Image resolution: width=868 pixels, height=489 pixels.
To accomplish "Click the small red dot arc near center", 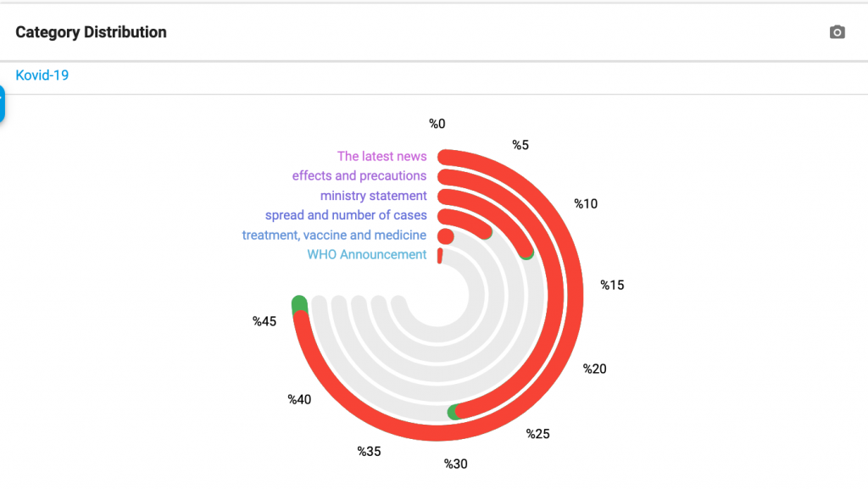I will [444, 235].
